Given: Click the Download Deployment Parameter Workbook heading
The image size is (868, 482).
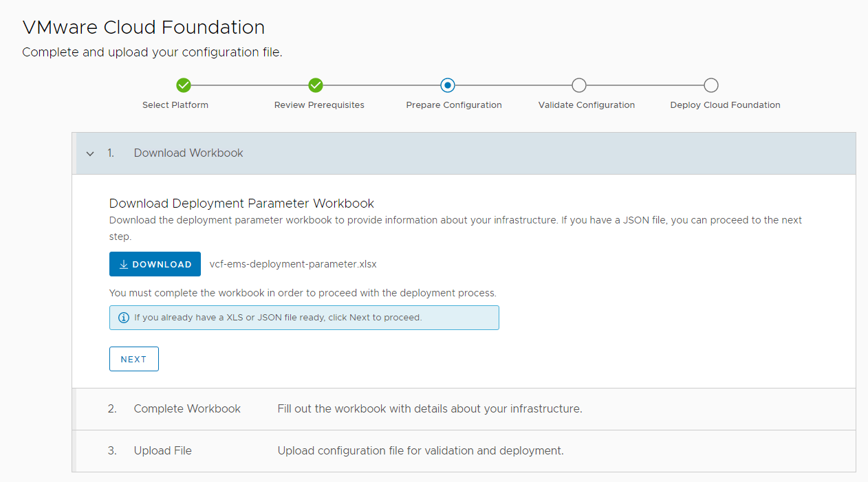Looking at the screenshot, I should coord(241,204).
